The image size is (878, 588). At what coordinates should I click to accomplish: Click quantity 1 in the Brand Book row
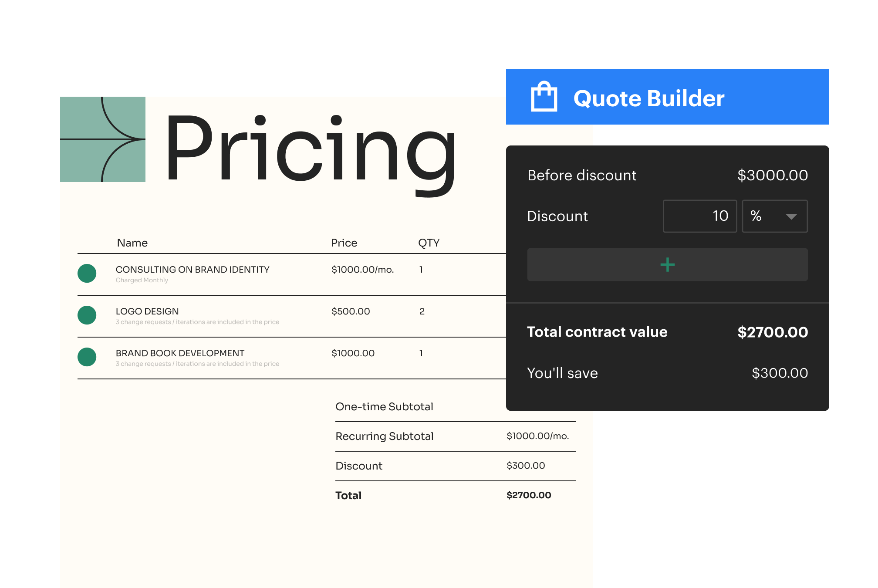pos(421,353)
